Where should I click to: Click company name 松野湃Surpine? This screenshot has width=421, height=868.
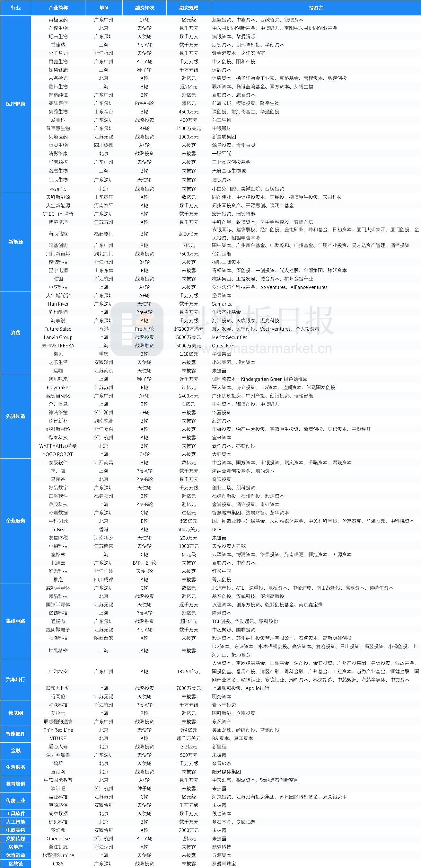[x=58, y=855]
